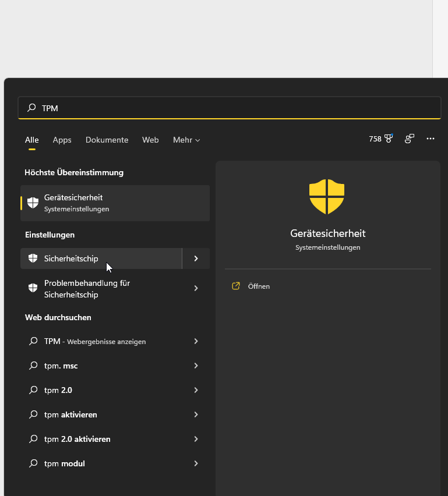Screen dimensions: 448x496
Task: Expand the Mehr filter dropdown
Action: click(x=186, y=140)
